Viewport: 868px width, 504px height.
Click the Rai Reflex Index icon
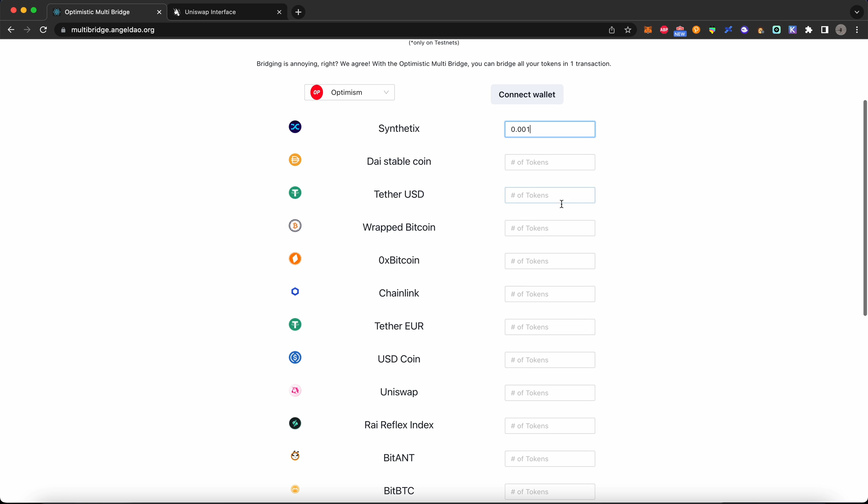pyautogui.click(x=295, y=423)
